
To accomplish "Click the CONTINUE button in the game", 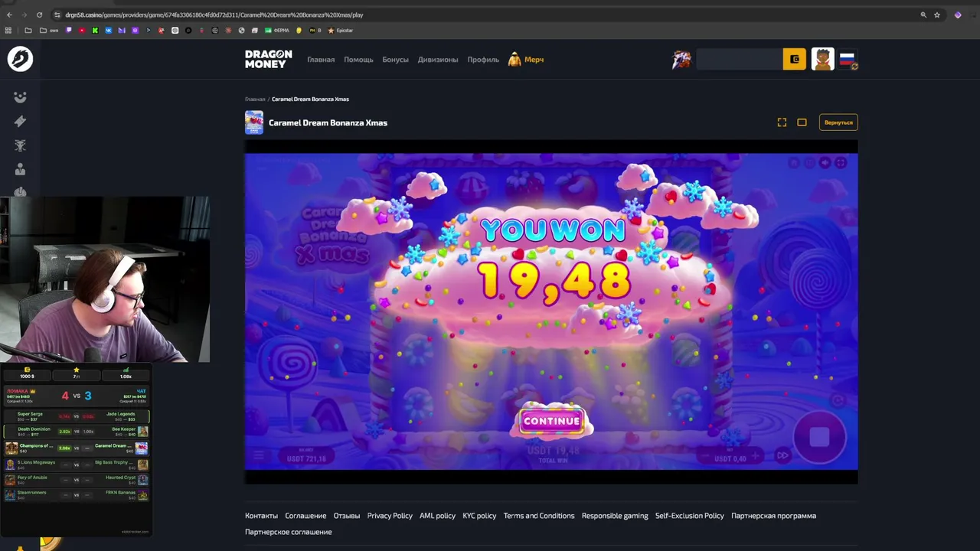I will point(551,421).
